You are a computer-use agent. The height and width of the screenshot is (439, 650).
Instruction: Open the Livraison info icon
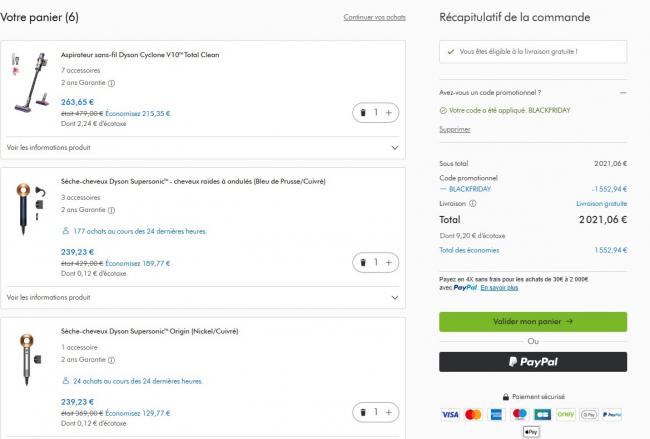click(x=473, y=204)
